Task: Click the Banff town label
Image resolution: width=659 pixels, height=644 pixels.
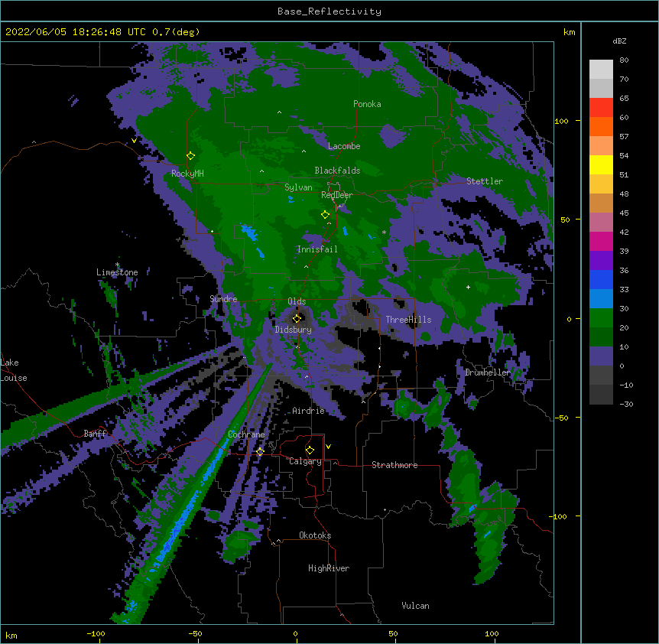Action: coord(96,434)
